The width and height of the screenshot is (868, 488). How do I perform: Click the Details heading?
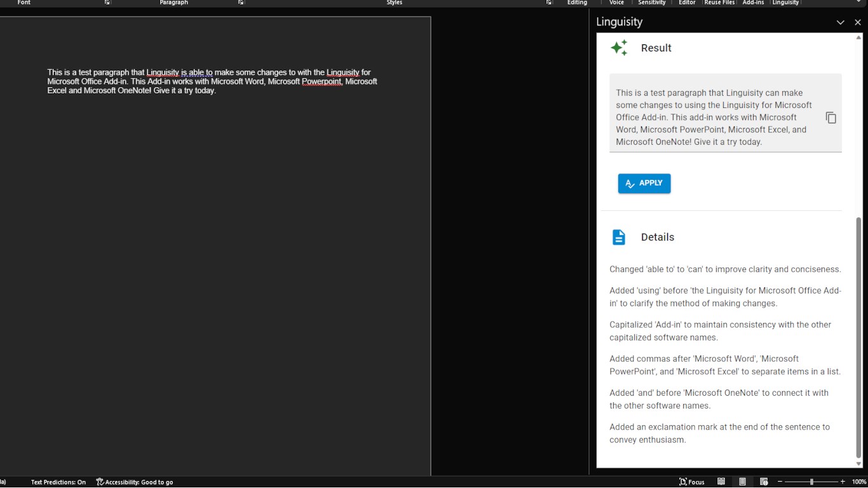point(658,237)
